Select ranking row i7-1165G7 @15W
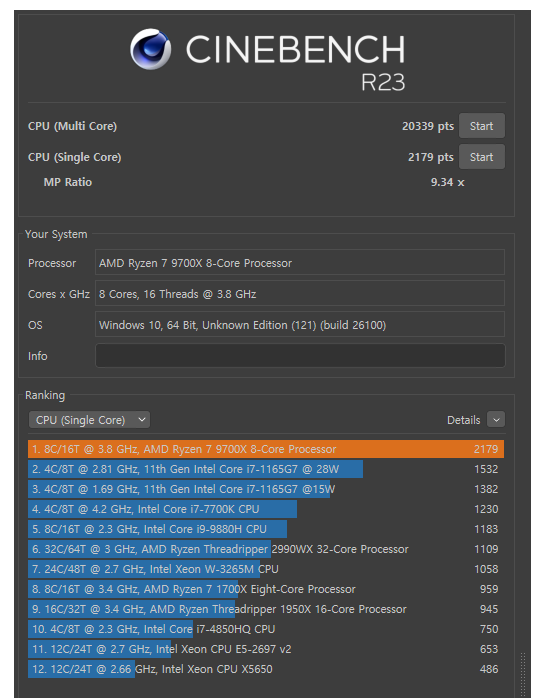Screen dimensions: 541x699 [x=266, y=489]
